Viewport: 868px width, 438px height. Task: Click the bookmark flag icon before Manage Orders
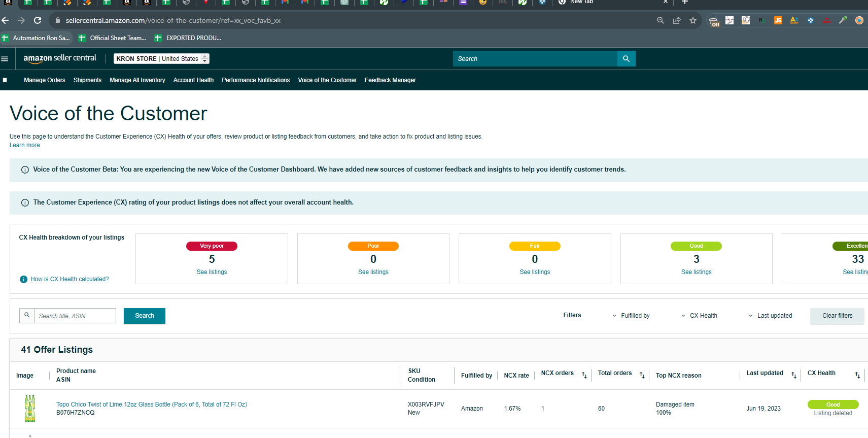5,80
